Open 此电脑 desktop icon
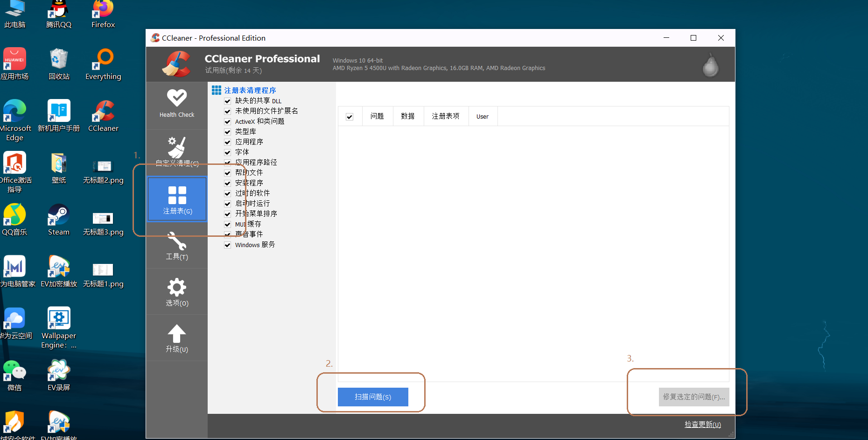The image size is (868, 440). [15, 15]
